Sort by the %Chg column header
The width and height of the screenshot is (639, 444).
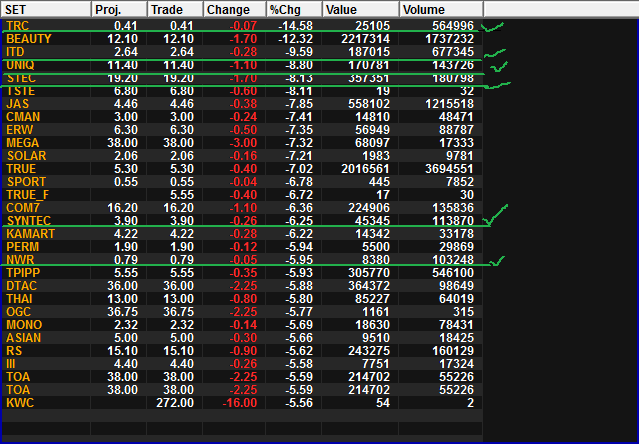point(294,9)
